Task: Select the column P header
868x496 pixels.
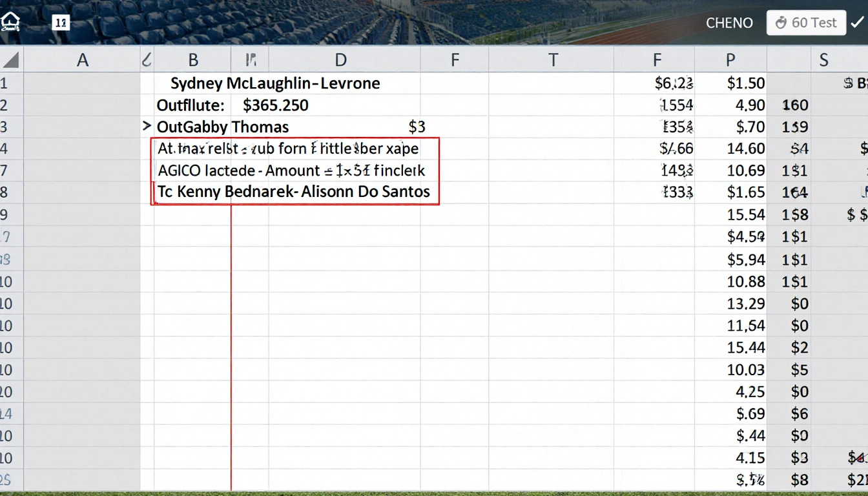Action: [730, 59]
